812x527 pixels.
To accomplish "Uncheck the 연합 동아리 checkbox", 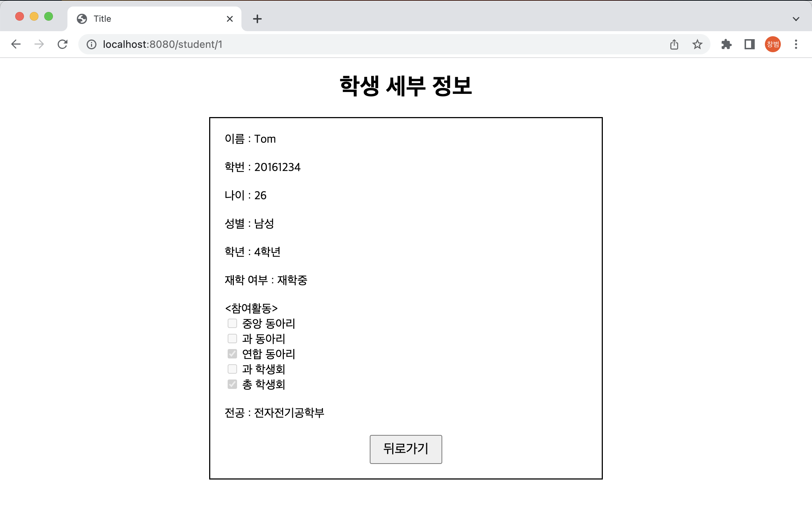I will [x=232, y=353].
